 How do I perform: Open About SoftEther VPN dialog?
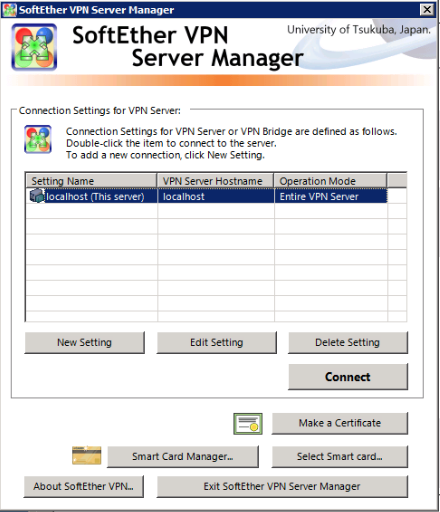coord(84,486)
